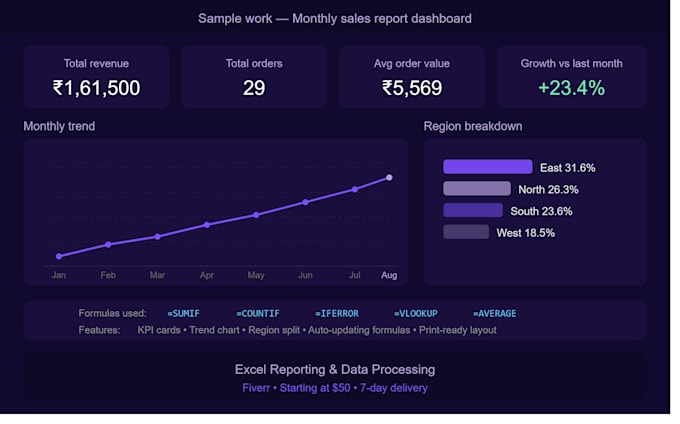Click the Jun axis label
This screenshot has width=680, height=424.
coord(305,275)
